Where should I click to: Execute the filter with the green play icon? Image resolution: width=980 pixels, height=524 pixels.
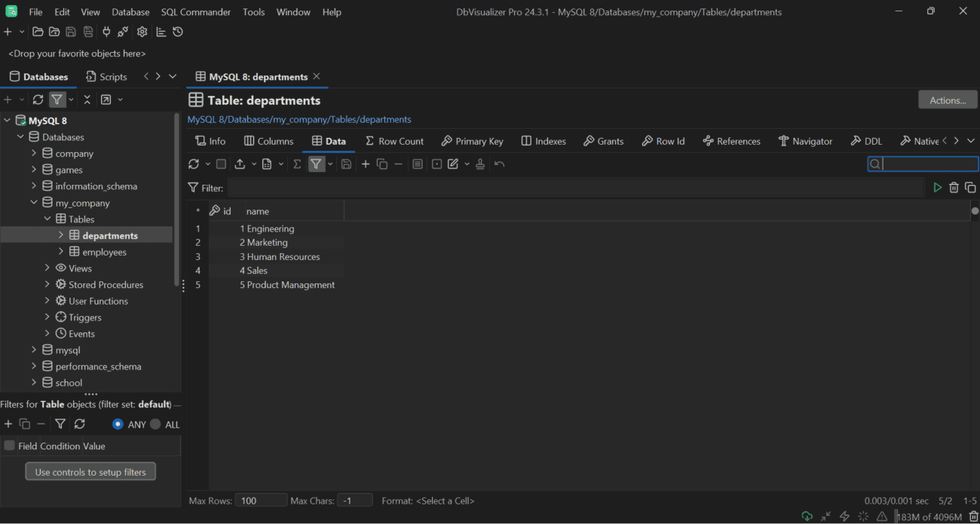pos(937,187)
